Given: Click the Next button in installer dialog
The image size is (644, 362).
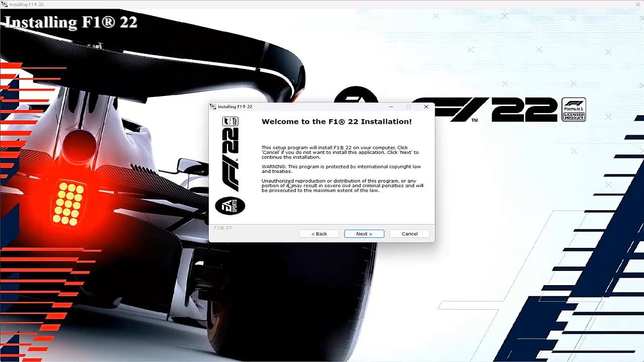Looking at the screenshot, I should click(364, 234).
